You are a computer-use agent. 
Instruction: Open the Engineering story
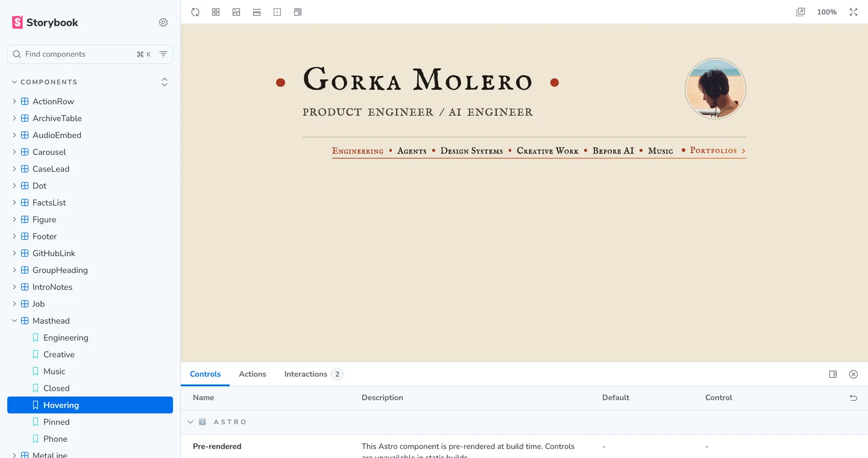[x=66, y=337]
